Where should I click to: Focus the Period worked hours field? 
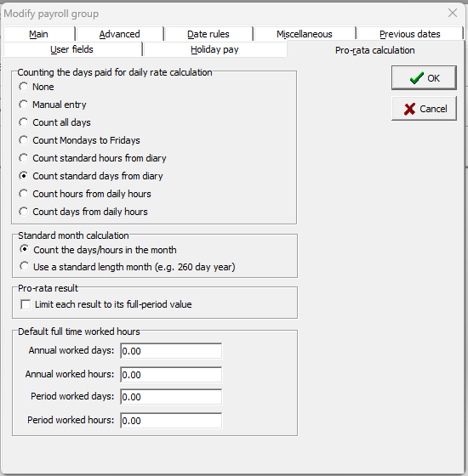(171, 421)
